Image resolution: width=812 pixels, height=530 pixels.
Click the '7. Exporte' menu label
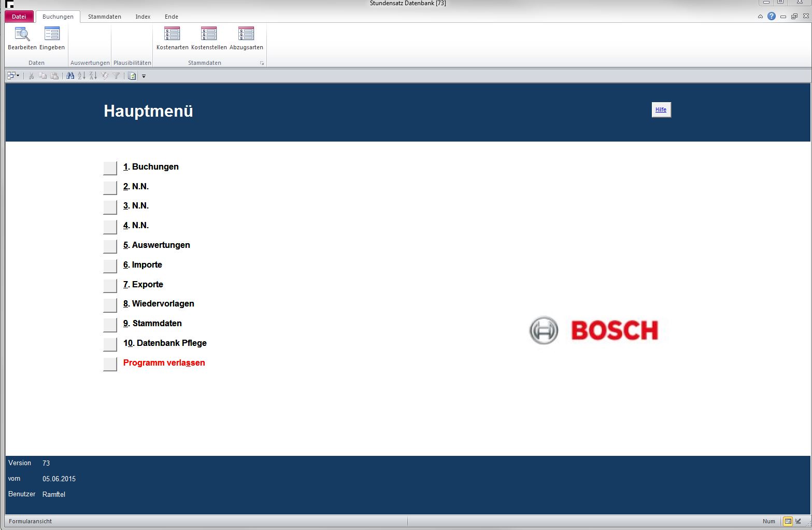pyautogui.click(x=143, y=285)
